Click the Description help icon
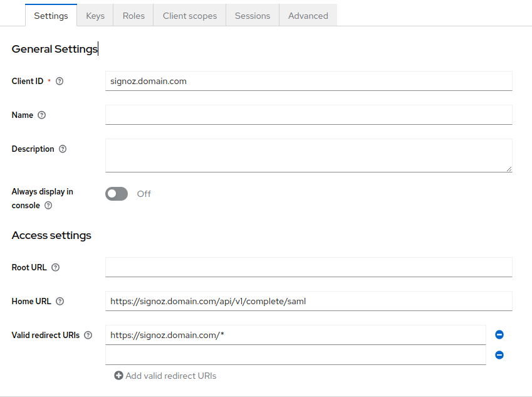Viewport: 532px width, 397px height. tap(63, 149)
